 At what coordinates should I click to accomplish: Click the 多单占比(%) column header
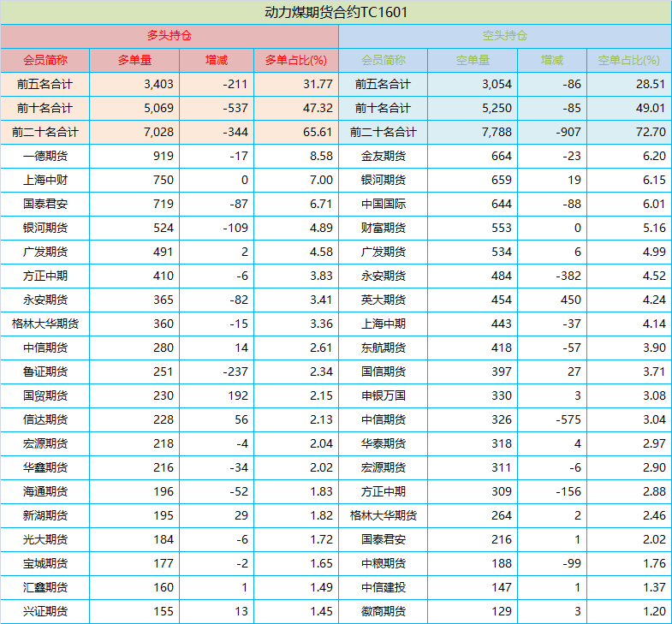[x=295, y=60]
